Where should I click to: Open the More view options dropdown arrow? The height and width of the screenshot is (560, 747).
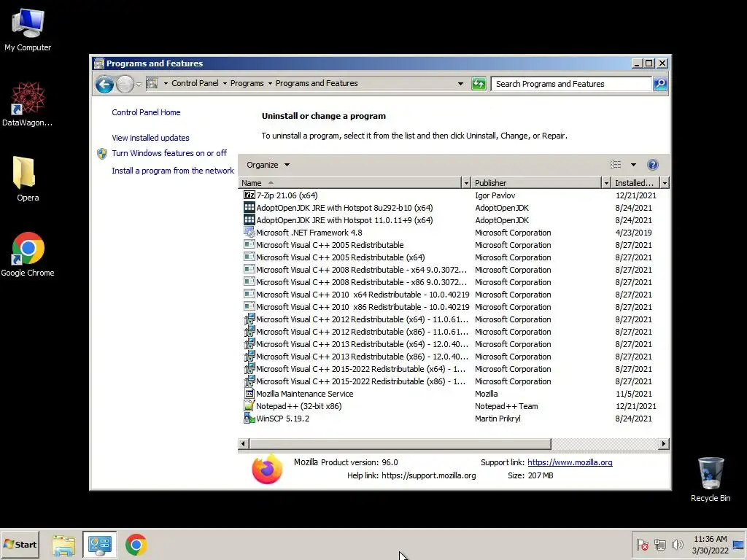[633, 165]
